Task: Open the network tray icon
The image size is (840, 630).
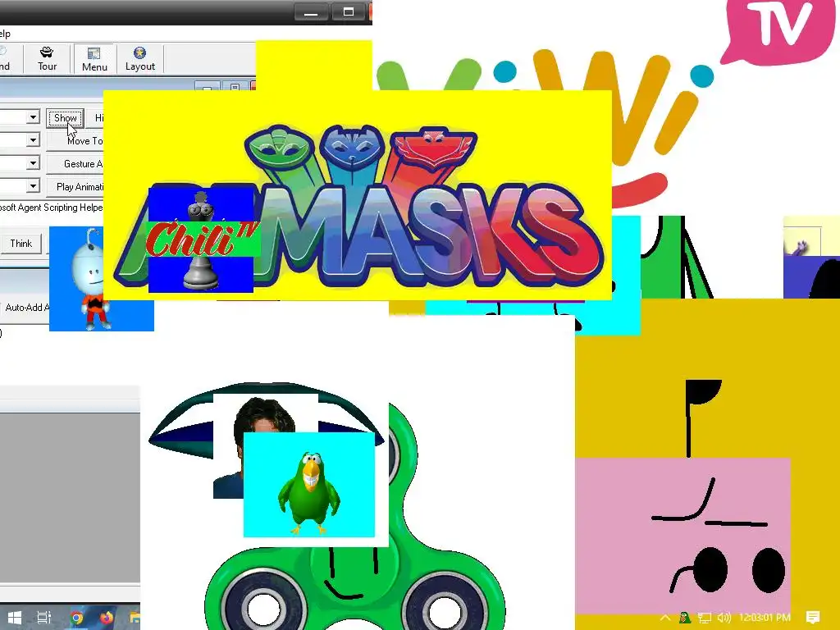Action: pyautogui.click(x=705, y=618)
